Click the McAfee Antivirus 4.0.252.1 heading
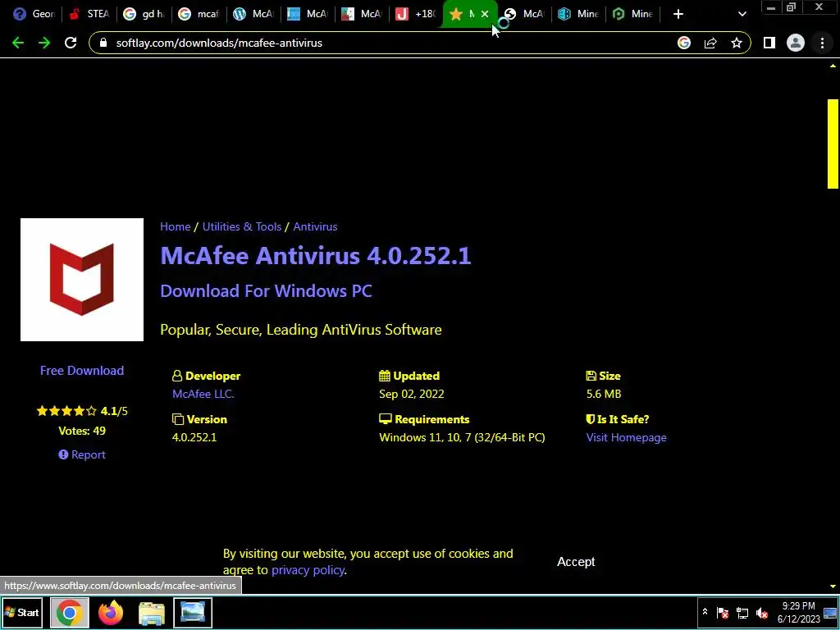840x630 pixels. tap(316, 255)
